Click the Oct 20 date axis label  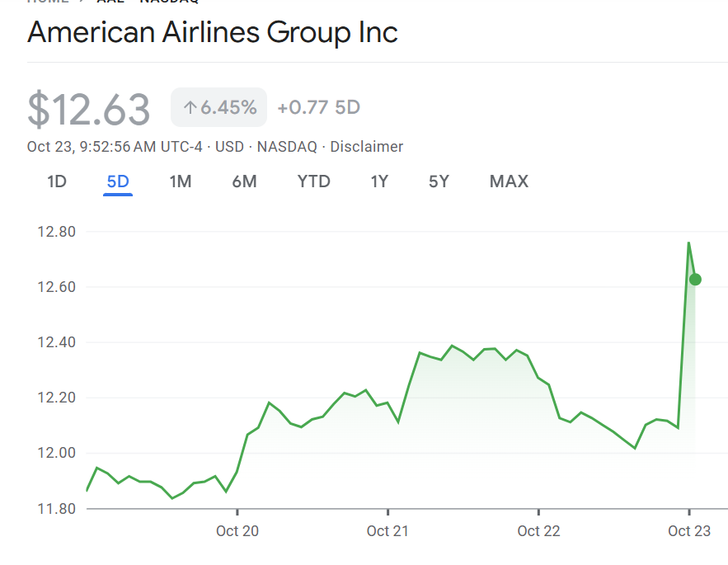coord(237,531)
